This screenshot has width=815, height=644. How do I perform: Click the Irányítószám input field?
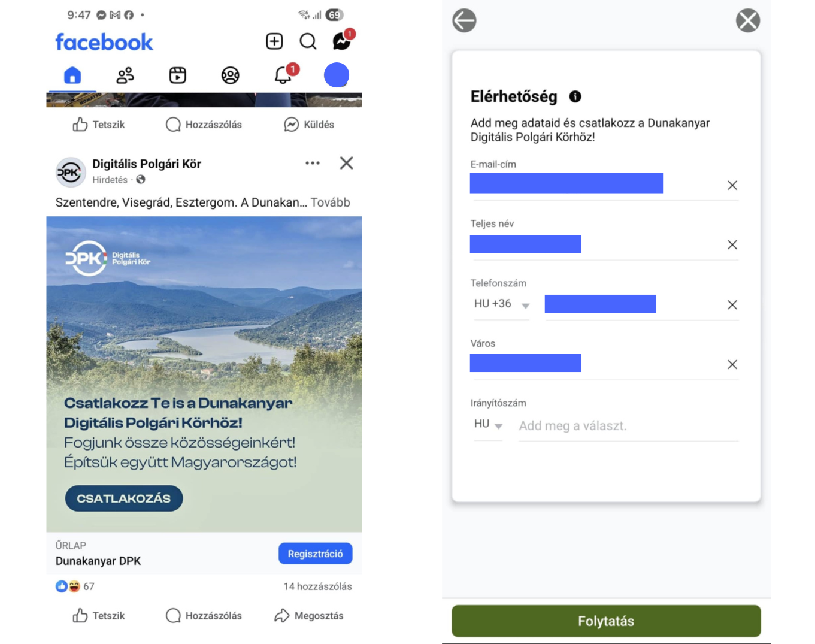628,426
